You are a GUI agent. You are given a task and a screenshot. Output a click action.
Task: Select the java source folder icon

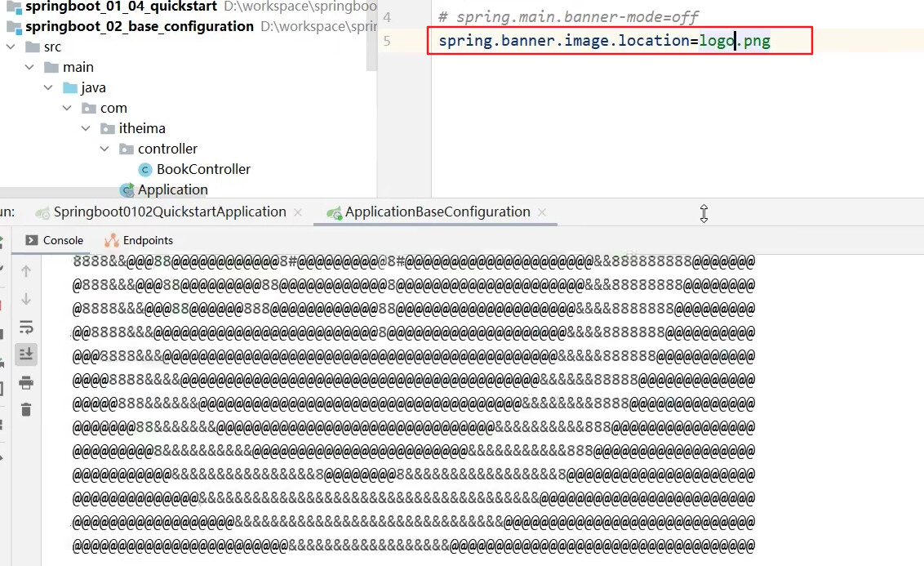tap(70, 88)
